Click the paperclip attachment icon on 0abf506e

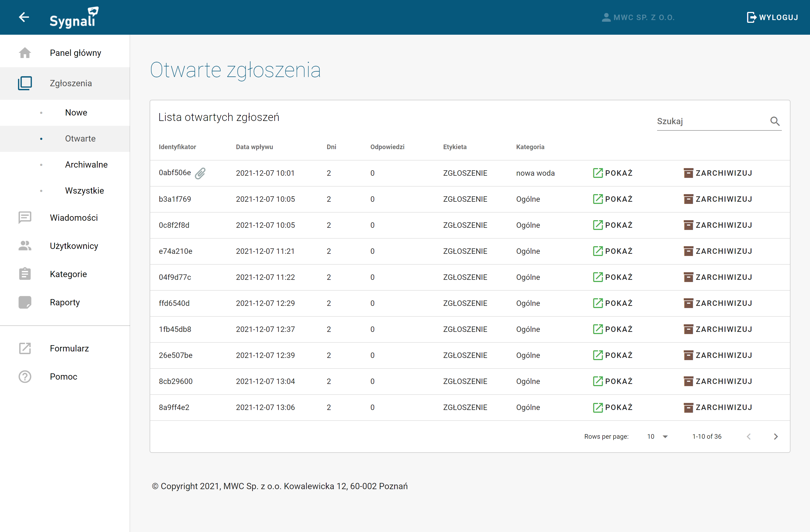200,173
